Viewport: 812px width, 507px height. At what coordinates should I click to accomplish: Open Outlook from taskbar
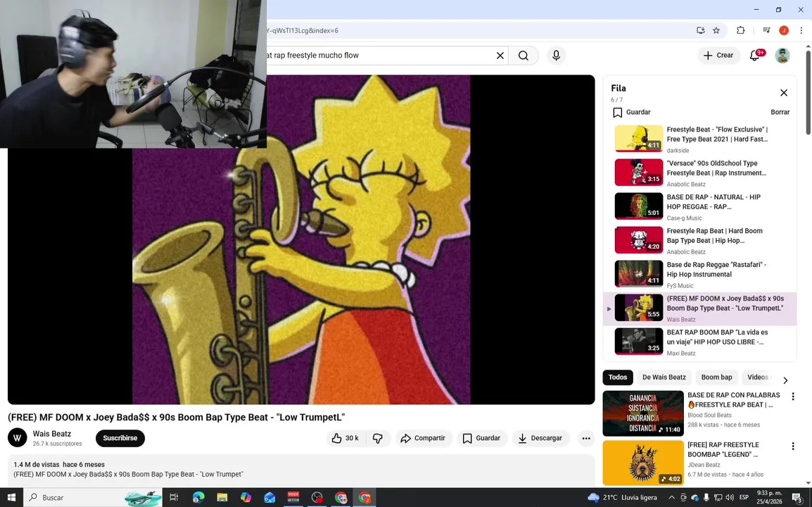269,498
